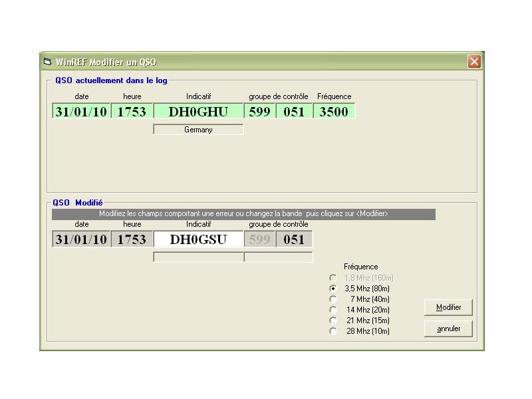Cancel with the annuler button
Viewport: 532px width, 399px height.
[448, 329]
